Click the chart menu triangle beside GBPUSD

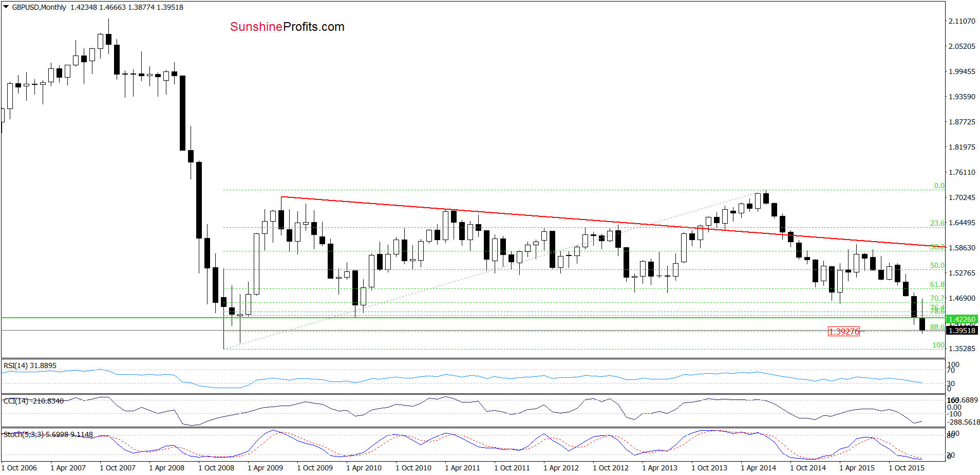pyautogui.click(x=6, y=7)
